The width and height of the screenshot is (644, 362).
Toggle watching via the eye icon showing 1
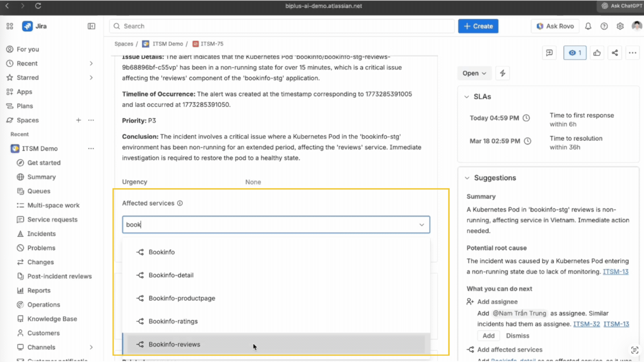tap(574, 53)
